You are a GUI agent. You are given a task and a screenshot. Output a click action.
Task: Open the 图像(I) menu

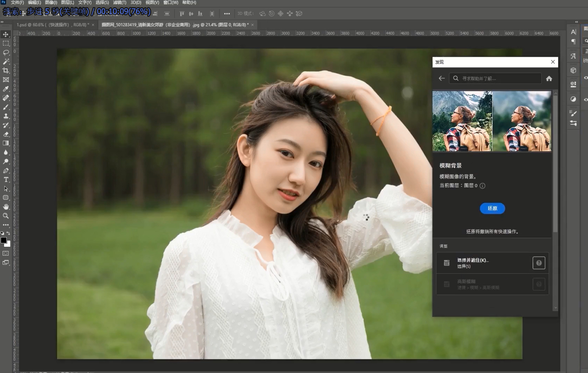click(x=51, y=2)
